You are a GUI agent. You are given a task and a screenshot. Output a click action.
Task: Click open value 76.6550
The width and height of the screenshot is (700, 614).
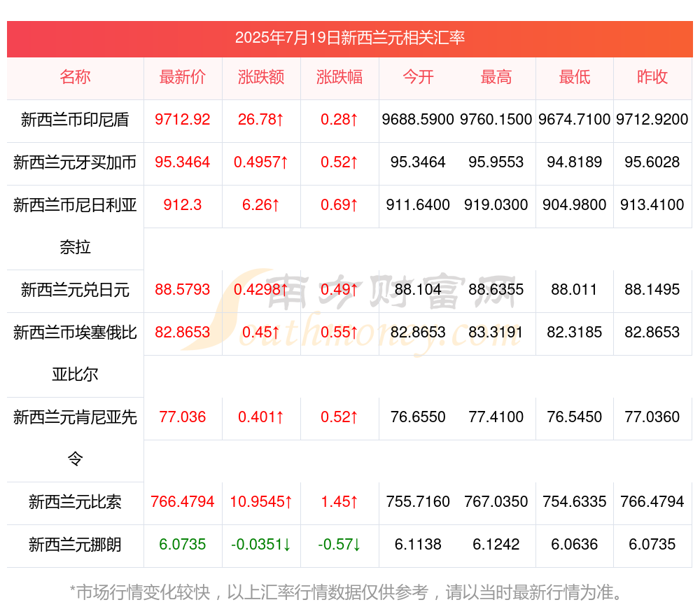click(x=418, y=417)
